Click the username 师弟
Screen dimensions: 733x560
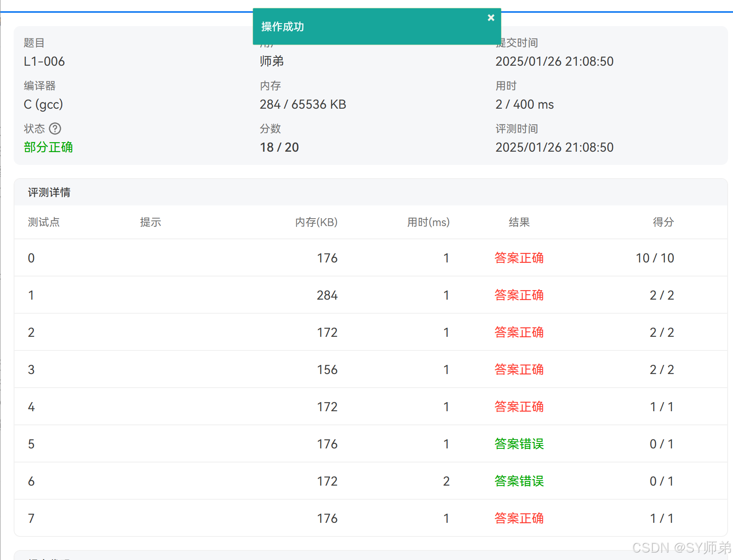click(272, 61)
